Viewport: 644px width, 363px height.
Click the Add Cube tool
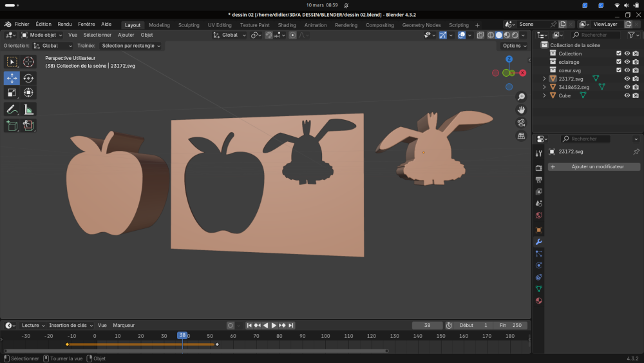(x=12, y=126)
